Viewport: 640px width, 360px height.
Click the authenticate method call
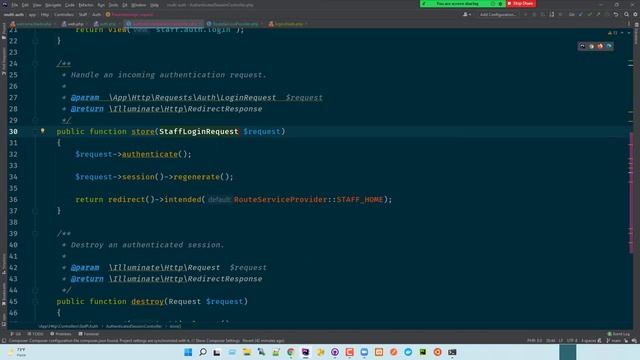click(150, 154)
